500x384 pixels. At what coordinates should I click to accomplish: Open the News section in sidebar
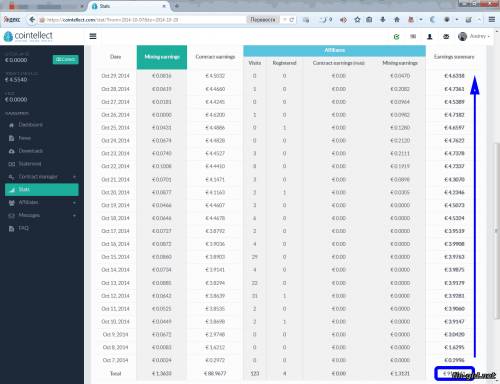coord(24,138)
